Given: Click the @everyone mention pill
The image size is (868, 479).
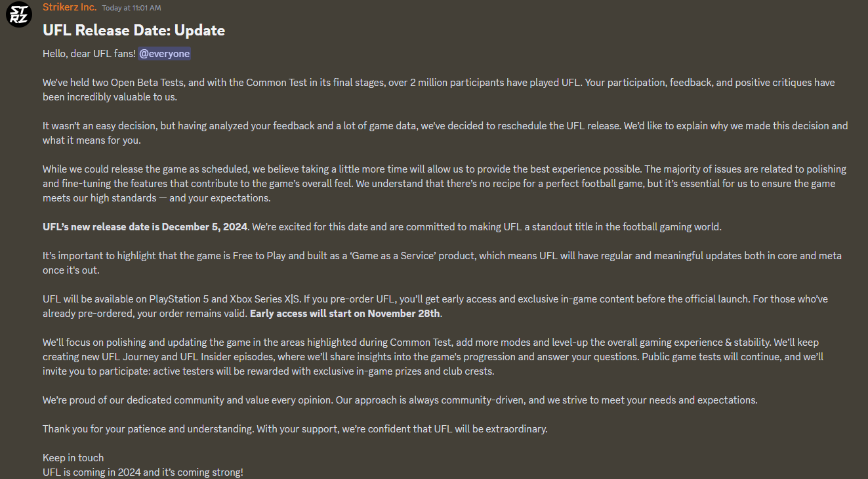Looking at the screenshot, I should (164, 53).
